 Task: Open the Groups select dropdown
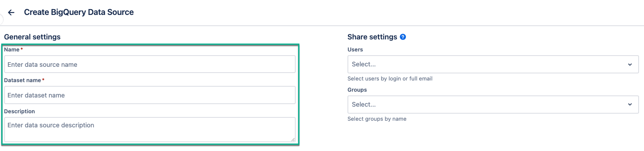pyautogui.click(x=493, y=105)
